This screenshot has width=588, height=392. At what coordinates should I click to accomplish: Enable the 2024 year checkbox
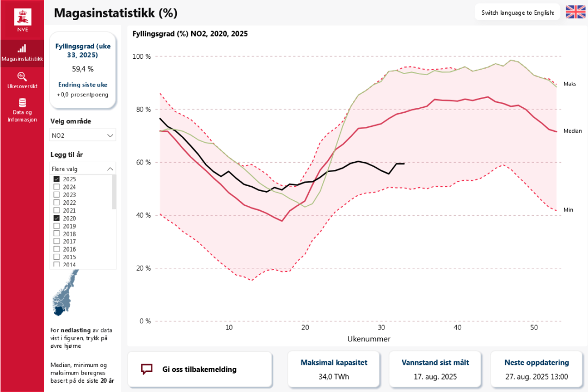pos(57,187)
